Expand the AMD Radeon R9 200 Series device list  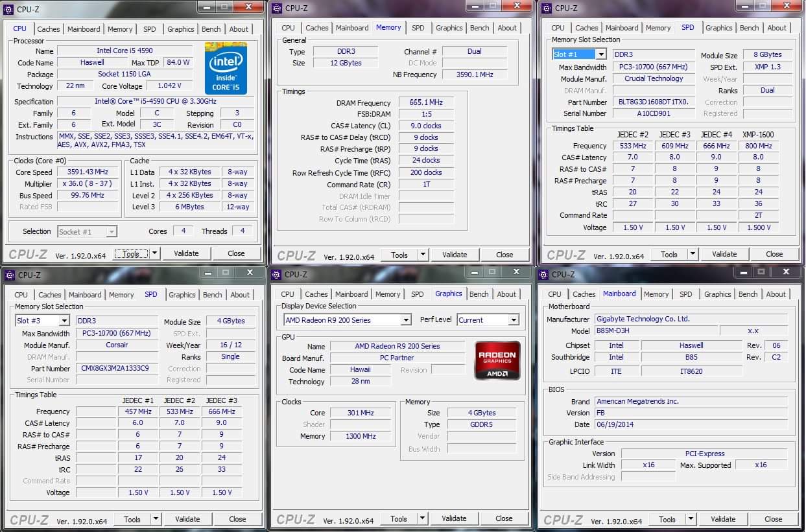tap(405, 320)
